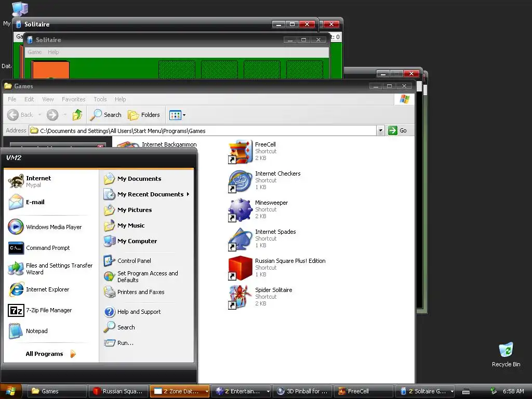Expand My Recent Documents submenu
The image size is (532, 399).
coord(147,194)
